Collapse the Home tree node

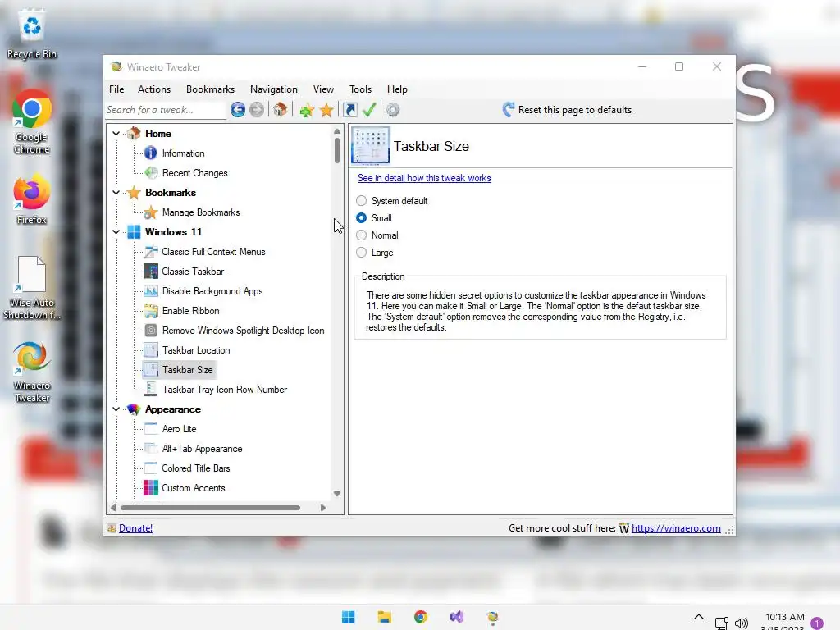point(116,134)
